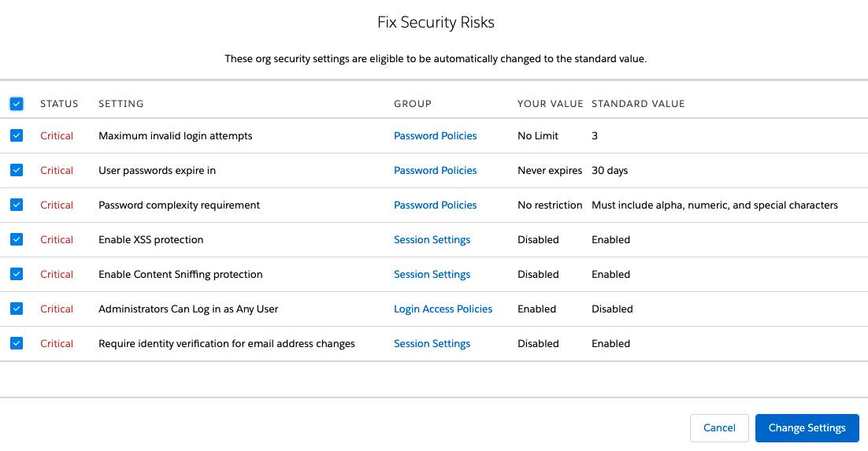Open Session Settings link for Content Sniffing

432,275
